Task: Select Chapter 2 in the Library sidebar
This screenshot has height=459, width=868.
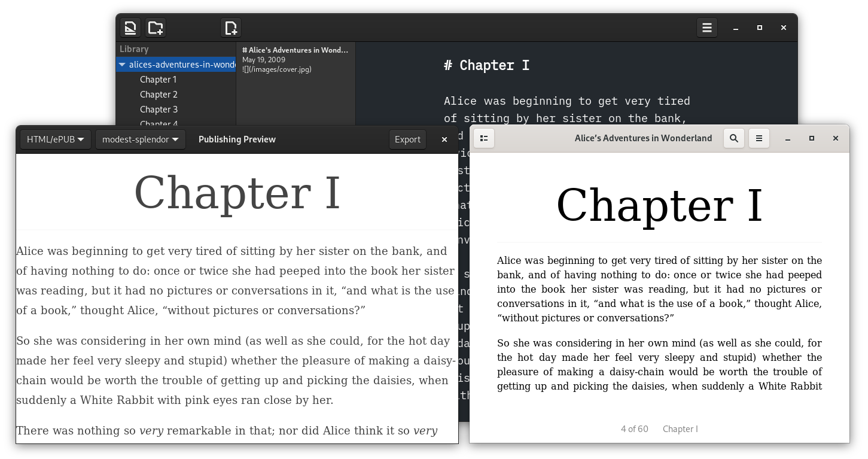Action: coord(159,94)
